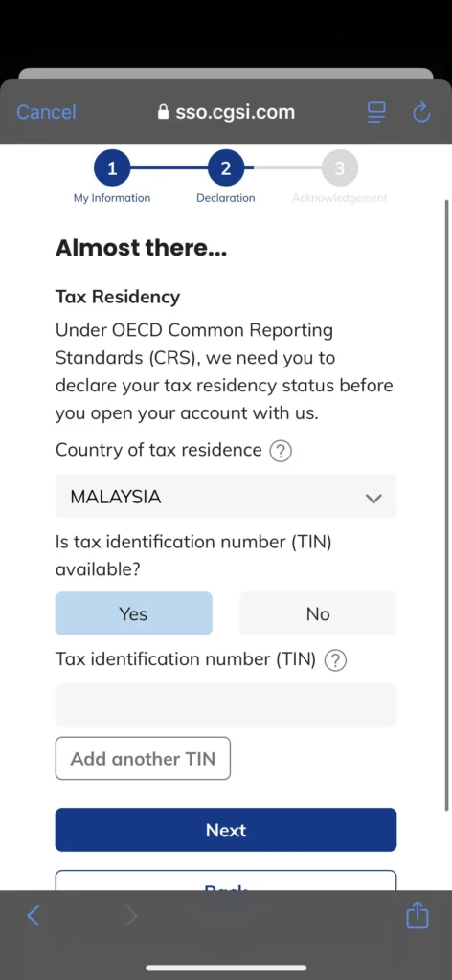The image size is (452, 980).
Task: Select No for TIN available
Action: pos(318,613)
